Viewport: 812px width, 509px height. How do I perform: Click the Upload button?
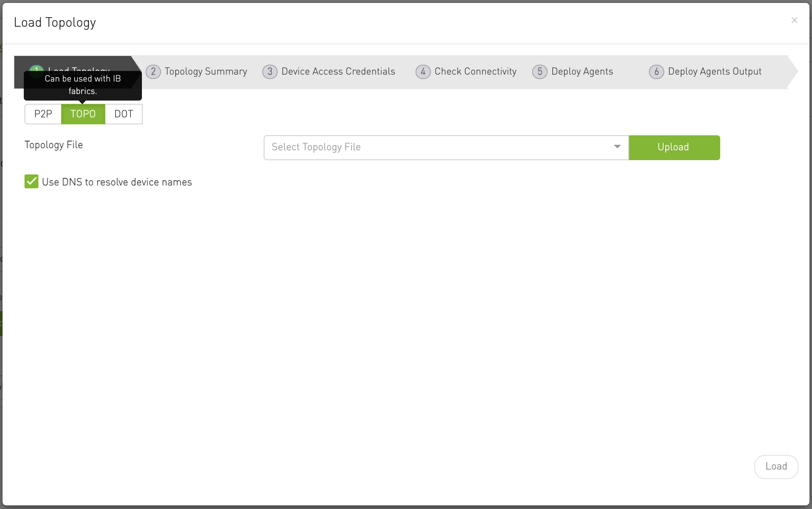point(674,147)
